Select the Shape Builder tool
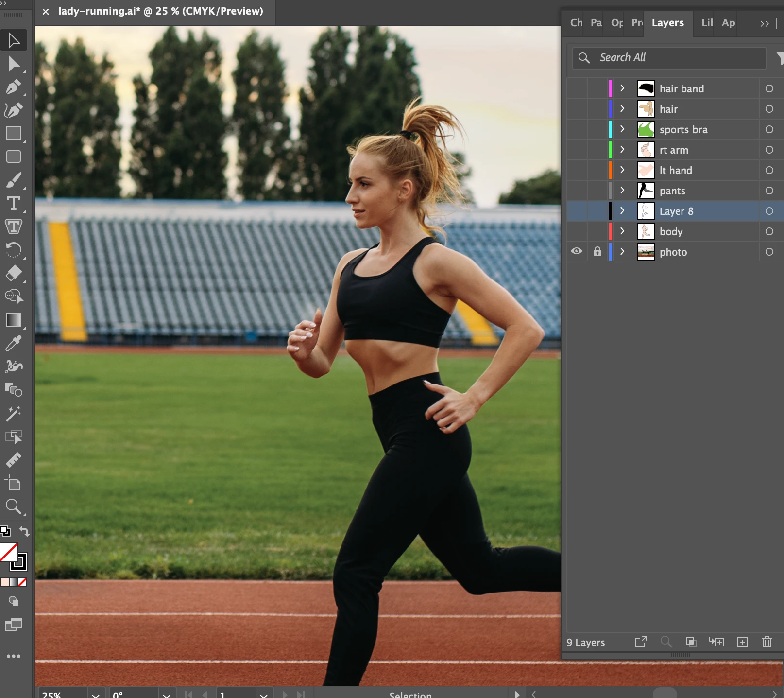 point(14,297)
